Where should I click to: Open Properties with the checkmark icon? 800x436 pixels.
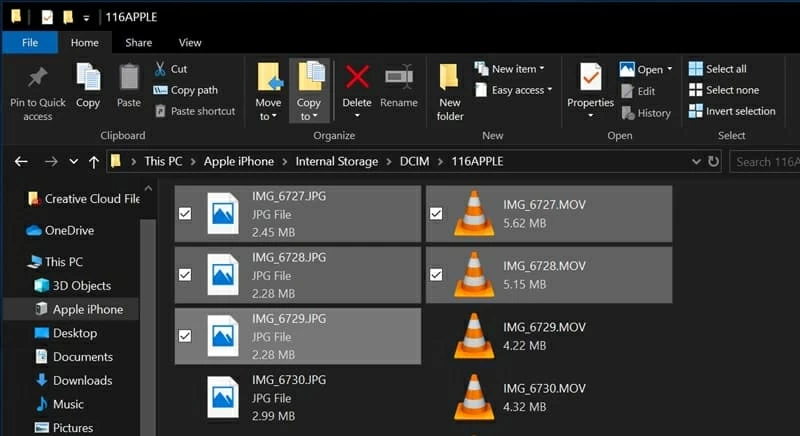590,78
